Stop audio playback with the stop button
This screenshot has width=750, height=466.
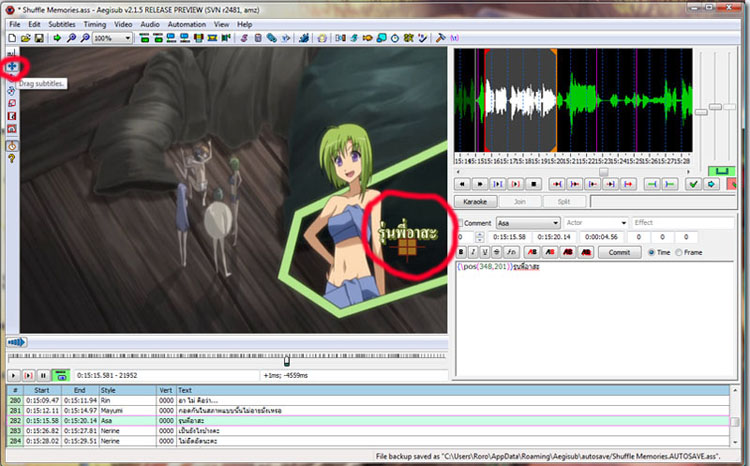[x=534, y=184]
